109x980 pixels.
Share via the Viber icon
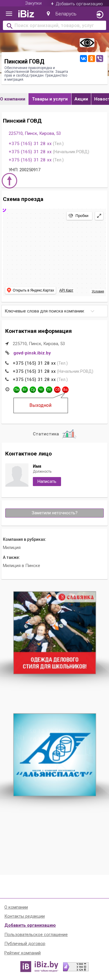(x=100, y=59)
